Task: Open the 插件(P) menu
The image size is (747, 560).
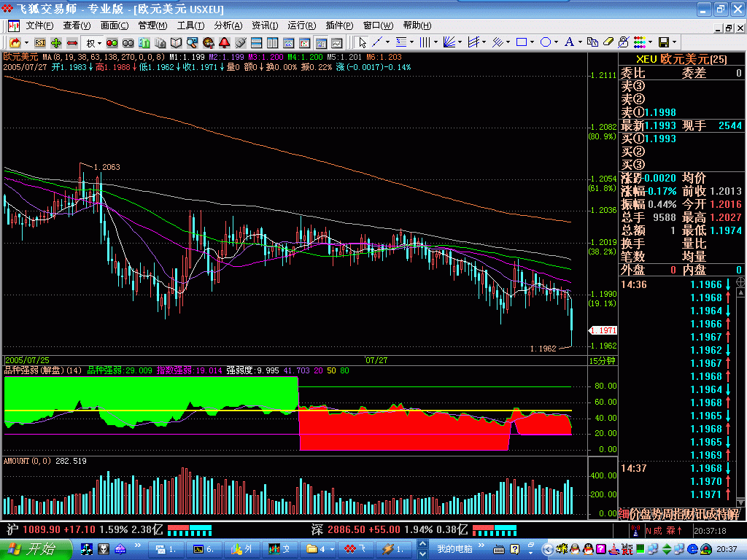Action: (x=340, y=26)
